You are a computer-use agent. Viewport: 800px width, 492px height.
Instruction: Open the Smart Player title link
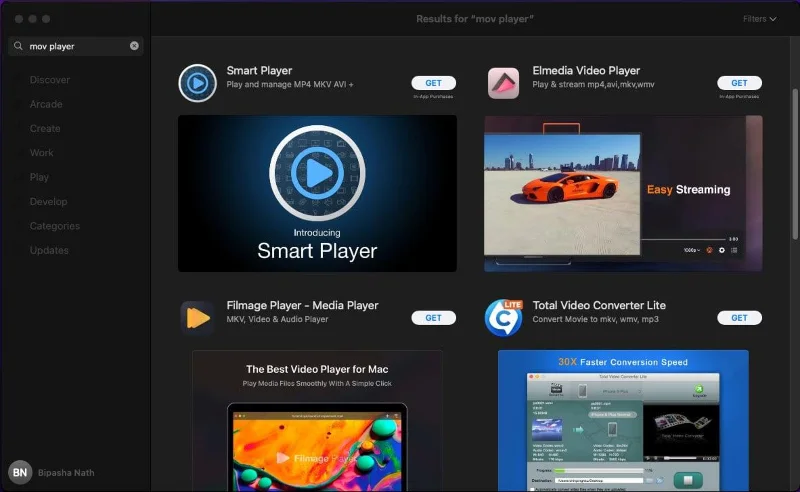(259, 70)
